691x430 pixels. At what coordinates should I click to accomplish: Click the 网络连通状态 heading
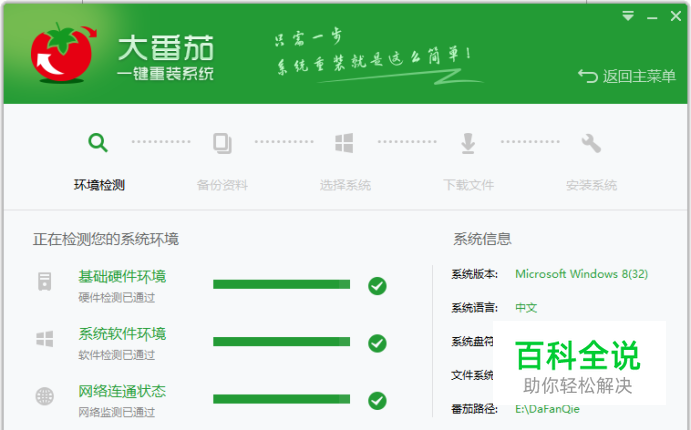122,391
